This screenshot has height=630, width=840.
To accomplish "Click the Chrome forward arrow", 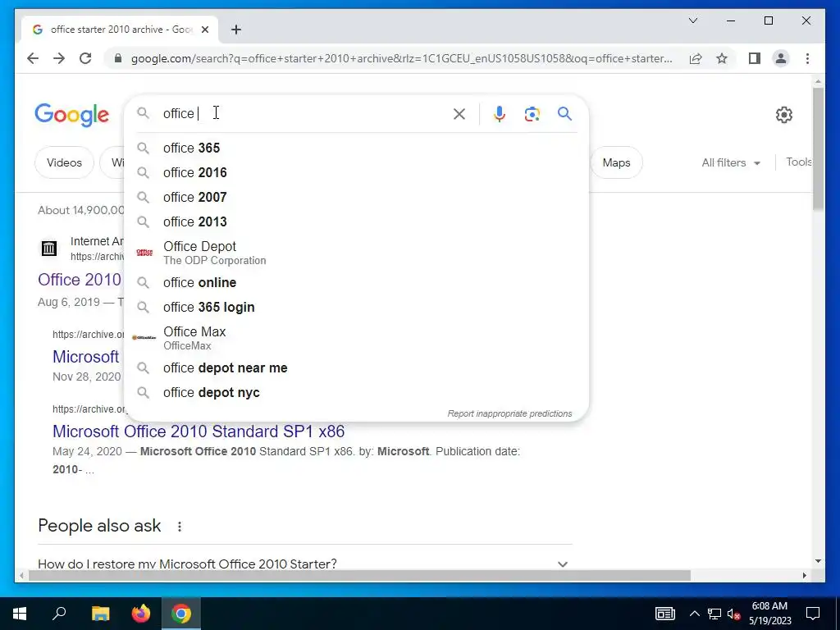I will coord(59,58).
